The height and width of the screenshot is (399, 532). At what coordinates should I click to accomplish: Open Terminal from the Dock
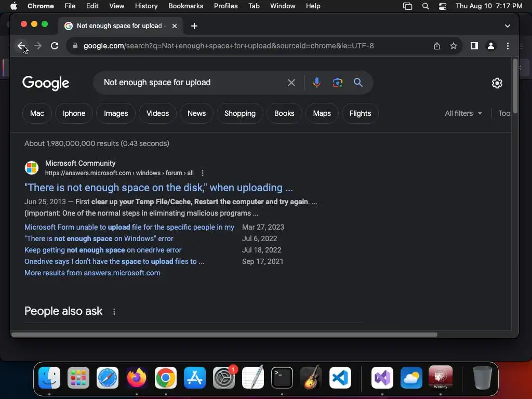(x=282, y=377)
